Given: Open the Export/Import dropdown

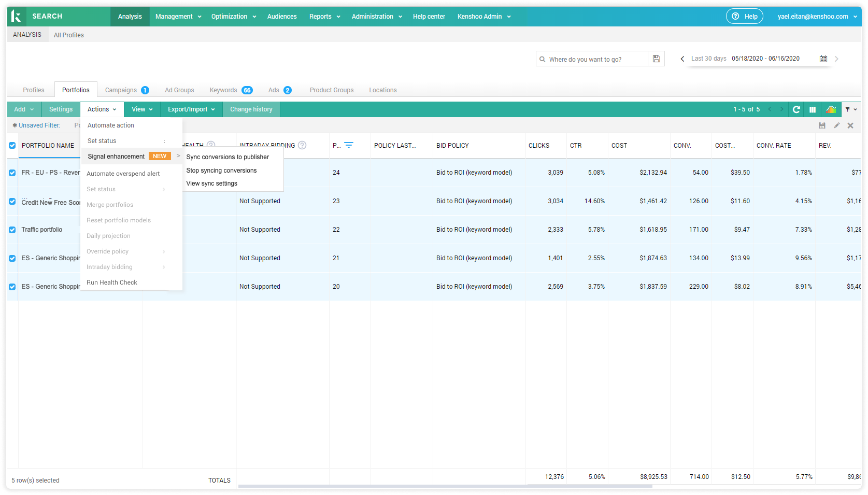Looking at the screenshot, I should tap(191, 109).
